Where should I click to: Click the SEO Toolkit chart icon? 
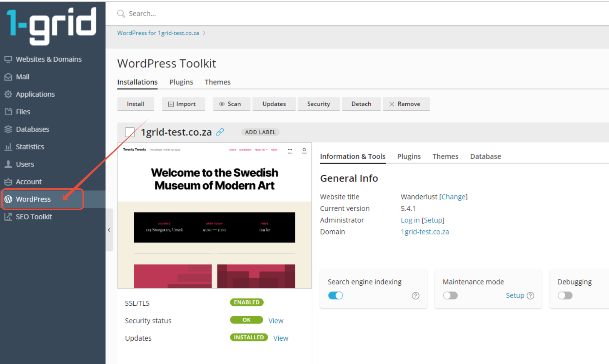click(8, 216)
